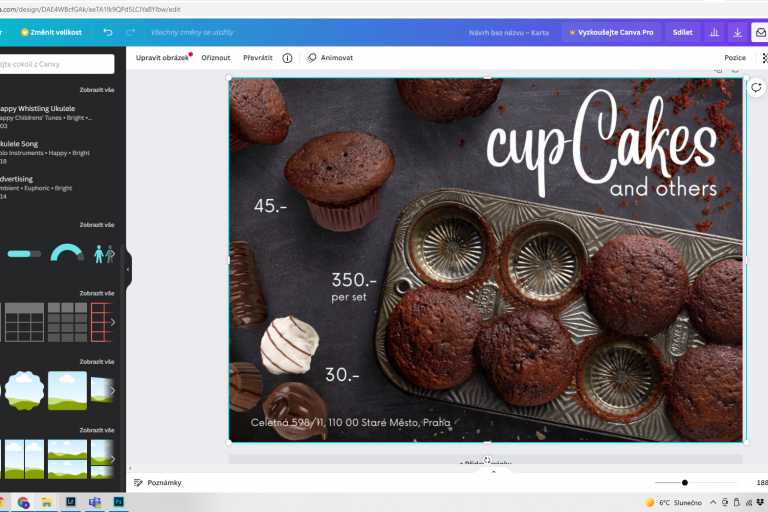Add the teal progress bar graphic
Viewport: 768px width, 512px height.
[x=24, y=254]
